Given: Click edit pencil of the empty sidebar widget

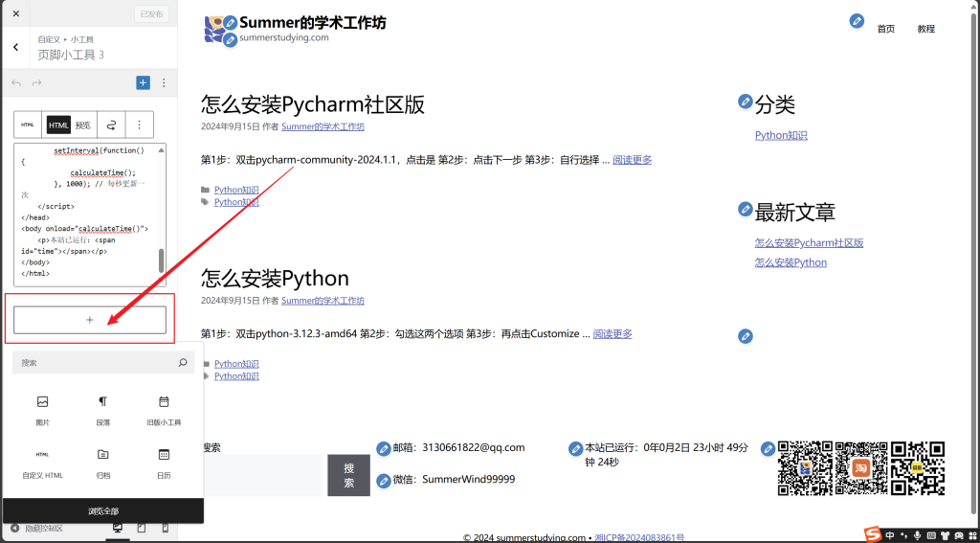Looking at the screenshot, I should coord(745,336).
